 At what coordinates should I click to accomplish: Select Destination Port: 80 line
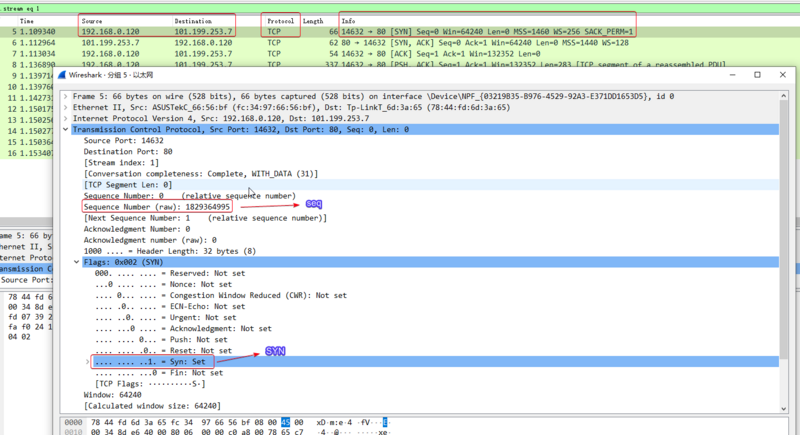coord(128,151)
